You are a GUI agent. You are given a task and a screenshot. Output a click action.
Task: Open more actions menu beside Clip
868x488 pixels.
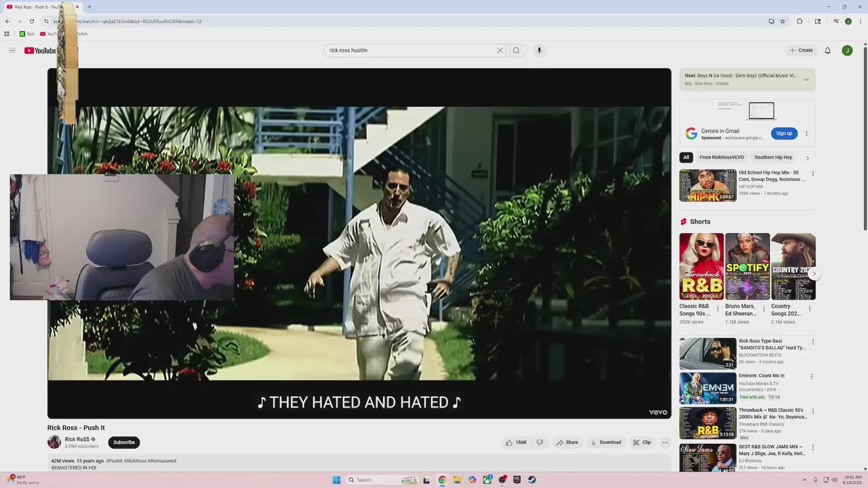click(665, 443)
